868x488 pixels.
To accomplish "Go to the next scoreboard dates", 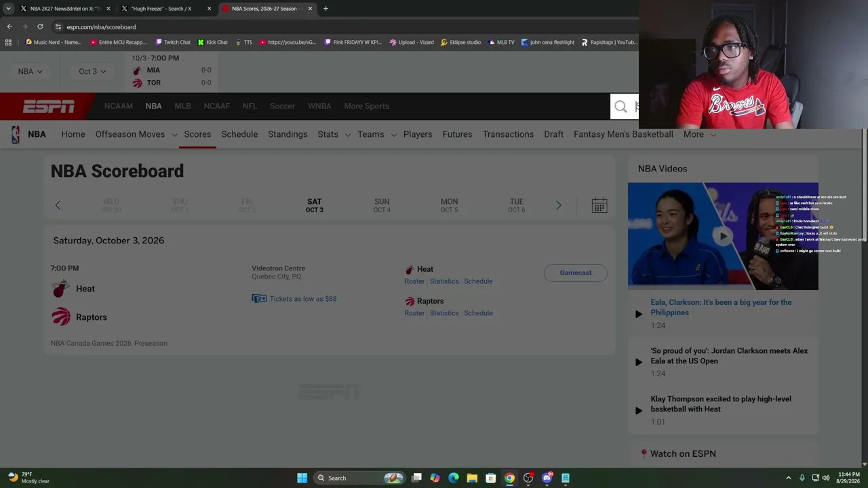I will (x=558, y=205).
